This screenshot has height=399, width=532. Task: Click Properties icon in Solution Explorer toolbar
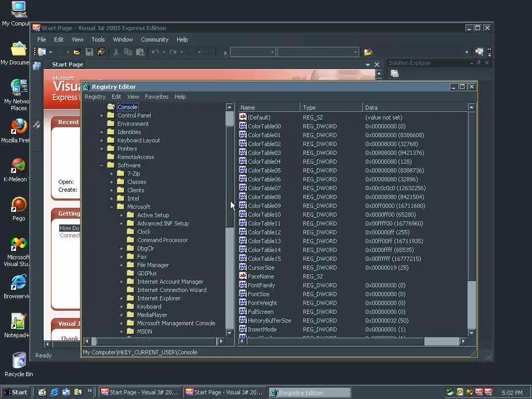point(395,74)
